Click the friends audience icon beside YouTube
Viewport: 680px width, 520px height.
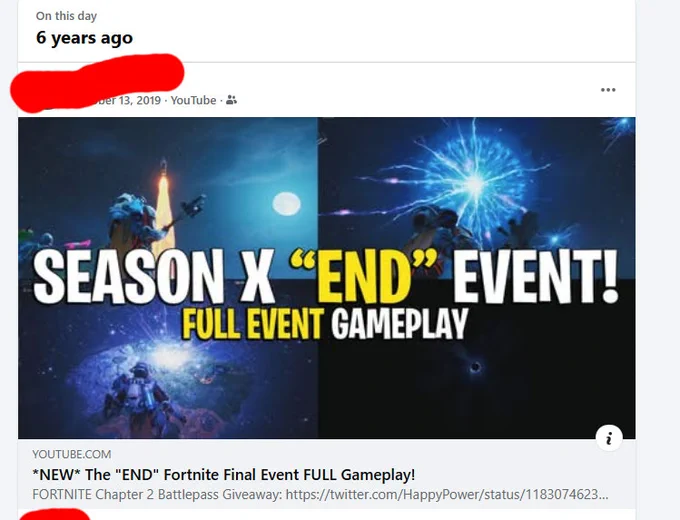232,100
